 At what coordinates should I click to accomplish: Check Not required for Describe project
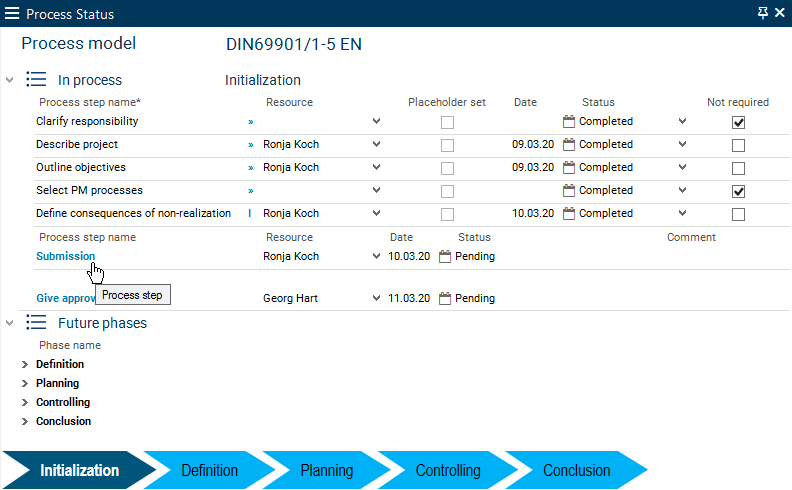pyautogui.click(x=738, y=145)
